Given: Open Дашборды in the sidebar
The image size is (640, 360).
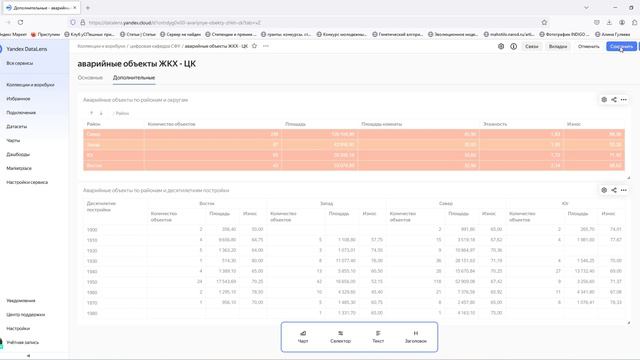Looking at the screenshot, I should tap(18, 154).
